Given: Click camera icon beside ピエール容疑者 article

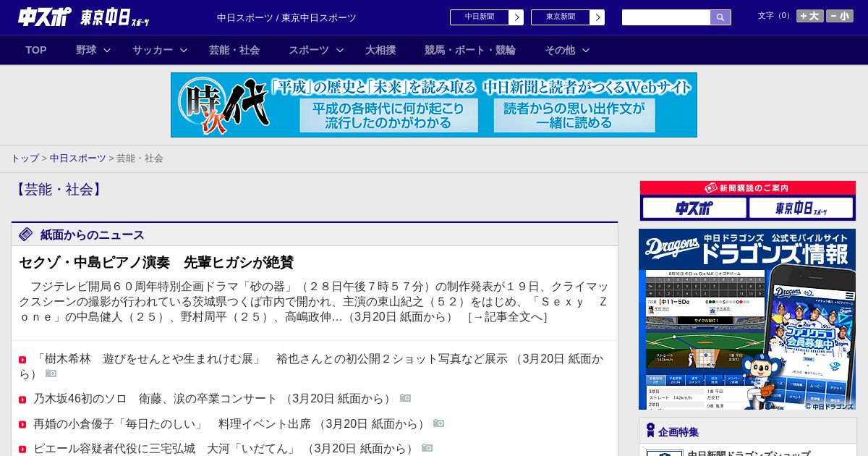Looking at the screenshot, I should 427,449.
